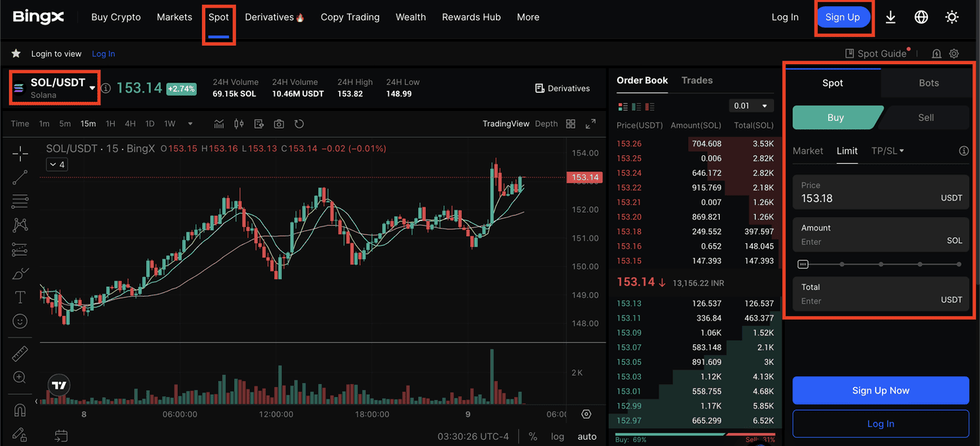The image size is (980, 446).
Task: Show only bids order book view
Action: [x=635, y=106]
